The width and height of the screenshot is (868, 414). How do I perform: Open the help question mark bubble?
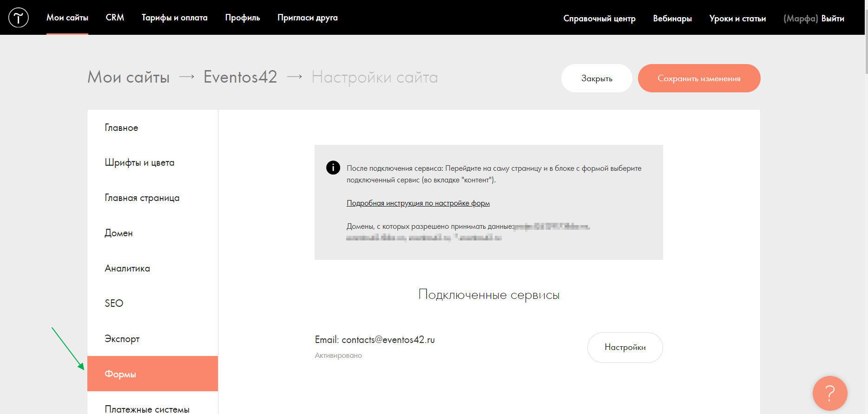[x=829, y=393]
